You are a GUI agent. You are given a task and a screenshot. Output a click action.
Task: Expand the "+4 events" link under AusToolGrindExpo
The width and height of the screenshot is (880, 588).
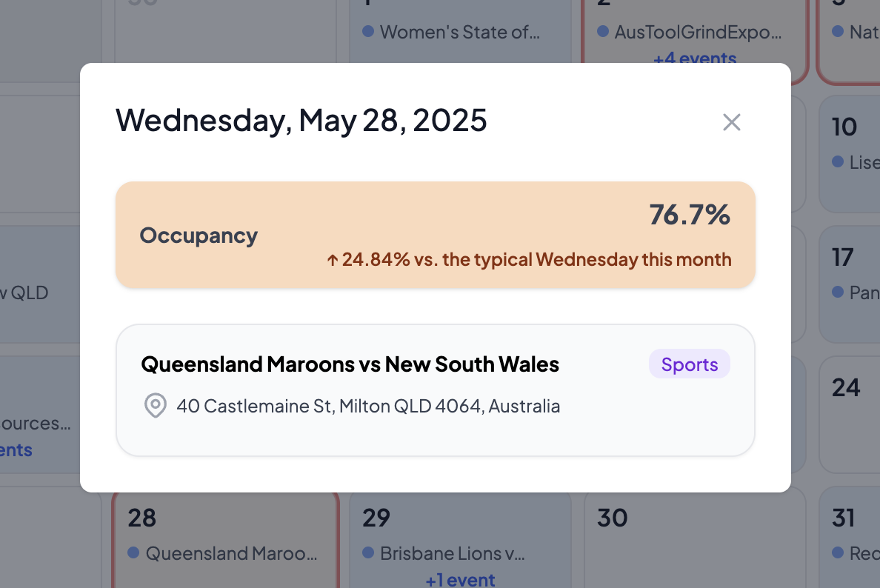695,58
